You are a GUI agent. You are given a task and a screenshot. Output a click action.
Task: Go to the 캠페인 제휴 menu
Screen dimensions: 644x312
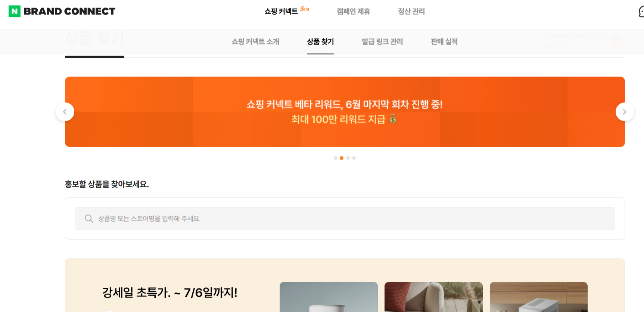(353, 12)
